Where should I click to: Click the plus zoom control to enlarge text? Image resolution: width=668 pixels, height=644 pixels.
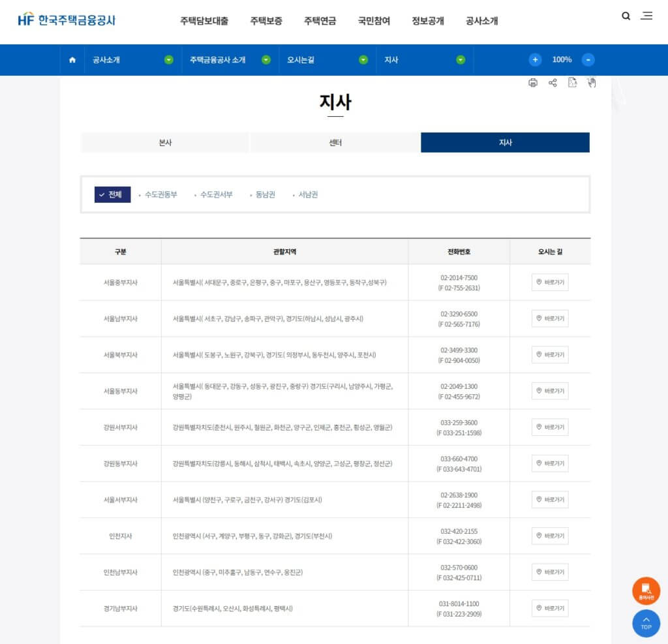[535, 59]
